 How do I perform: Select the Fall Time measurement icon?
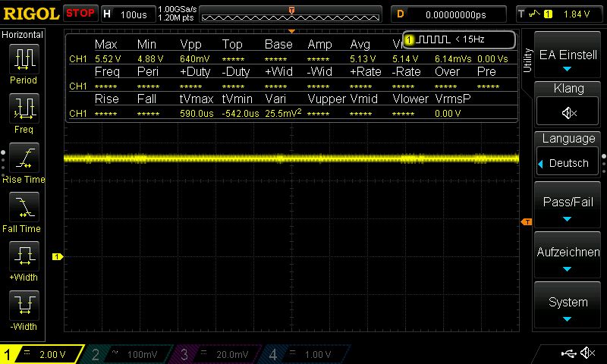tap(24, 206)
